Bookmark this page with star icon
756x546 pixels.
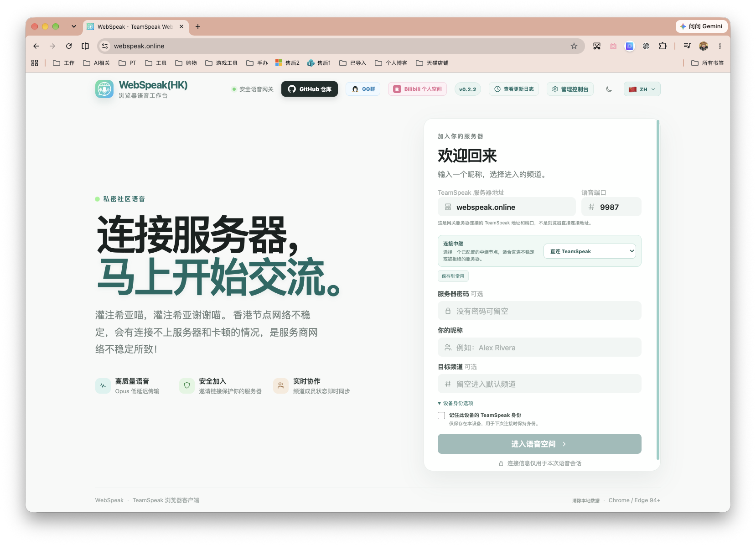[574, 46]
